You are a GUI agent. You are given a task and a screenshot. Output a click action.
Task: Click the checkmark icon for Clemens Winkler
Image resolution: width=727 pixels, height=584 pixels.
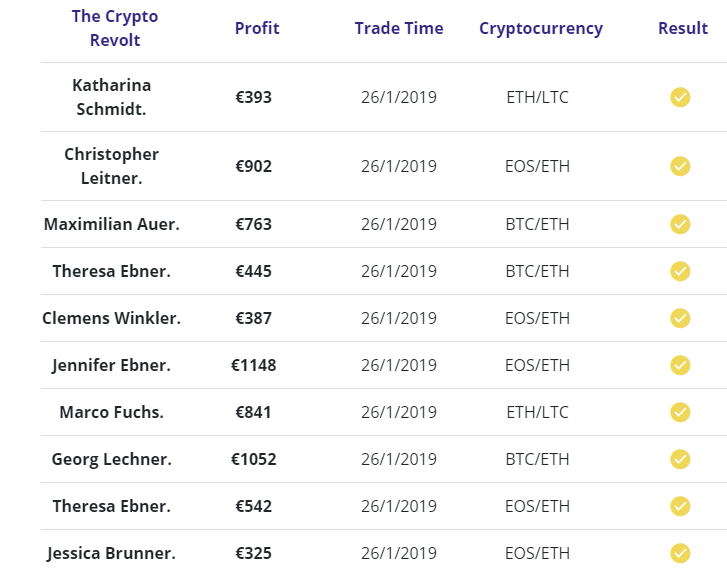pyautogui.click(x=680, y=318)
